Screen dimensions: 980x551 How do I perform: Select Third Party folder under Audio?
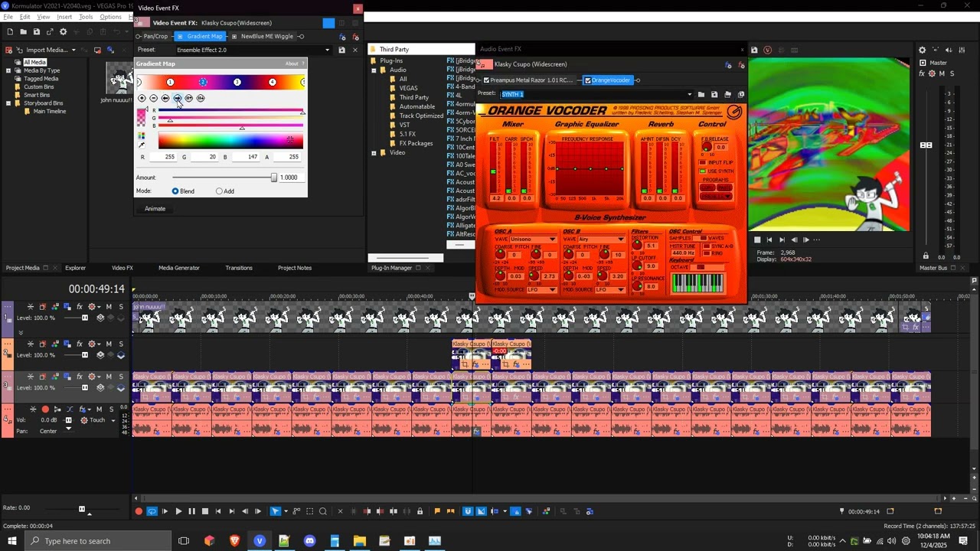coord(413,97)
